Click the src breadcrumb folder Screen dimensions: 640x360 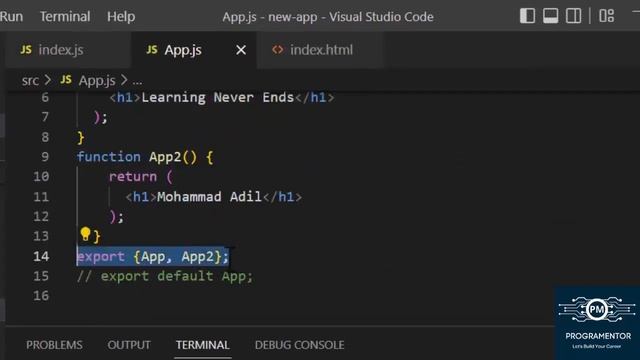click(30, 80)
